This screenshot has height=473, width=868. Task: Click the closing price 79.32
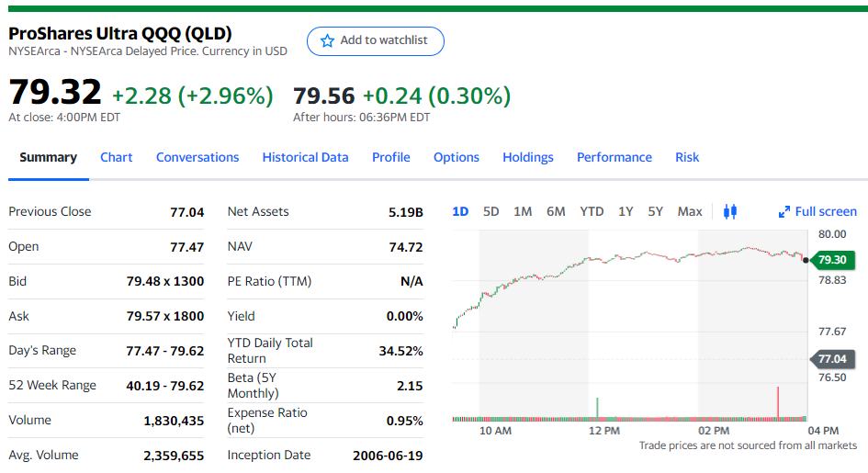[x=55, y=92]
